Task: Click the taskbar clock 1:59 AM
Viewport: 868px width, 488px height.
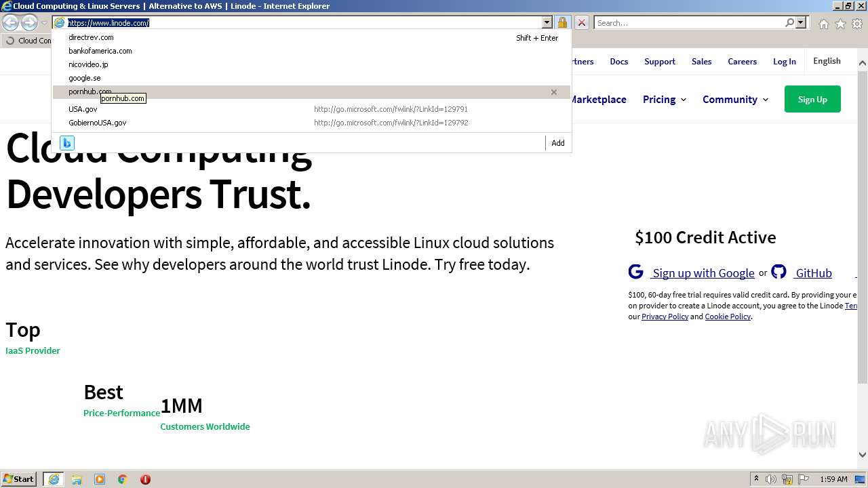Action: click(x=833, y=479)
